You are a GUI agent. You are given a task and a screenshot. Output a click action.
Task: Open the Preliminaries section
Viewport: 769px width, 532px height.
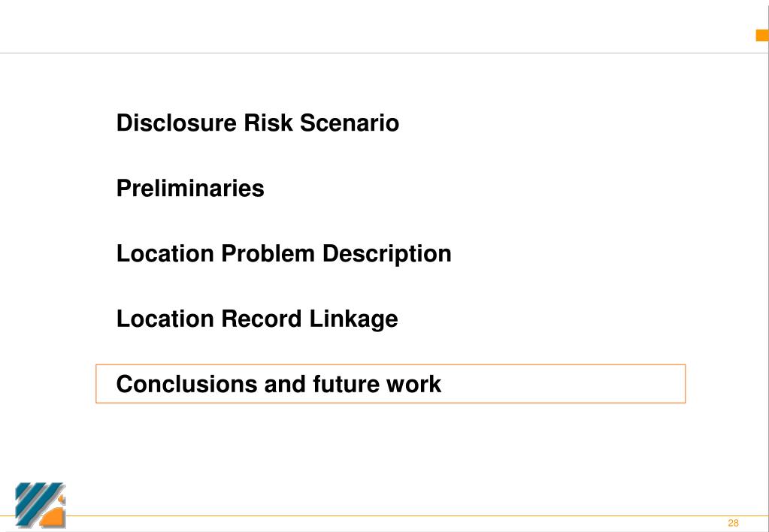[190, 188]
